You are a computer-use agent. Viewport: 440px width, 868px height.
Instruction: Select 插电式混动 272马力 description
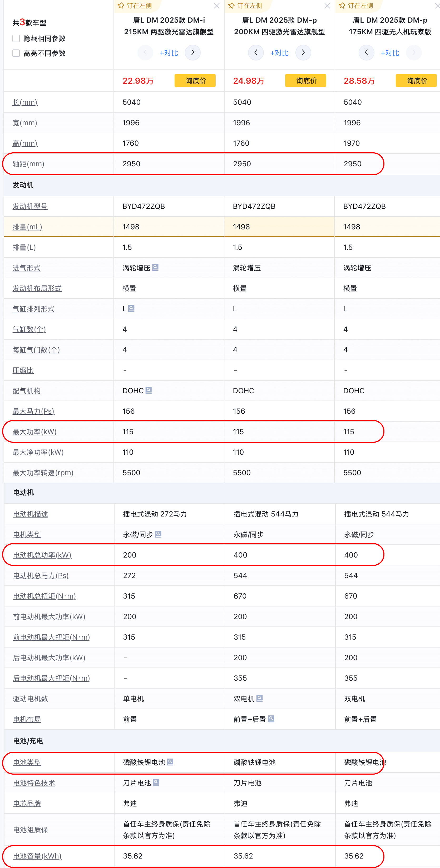pyautogui.click(x=155, y=514)
